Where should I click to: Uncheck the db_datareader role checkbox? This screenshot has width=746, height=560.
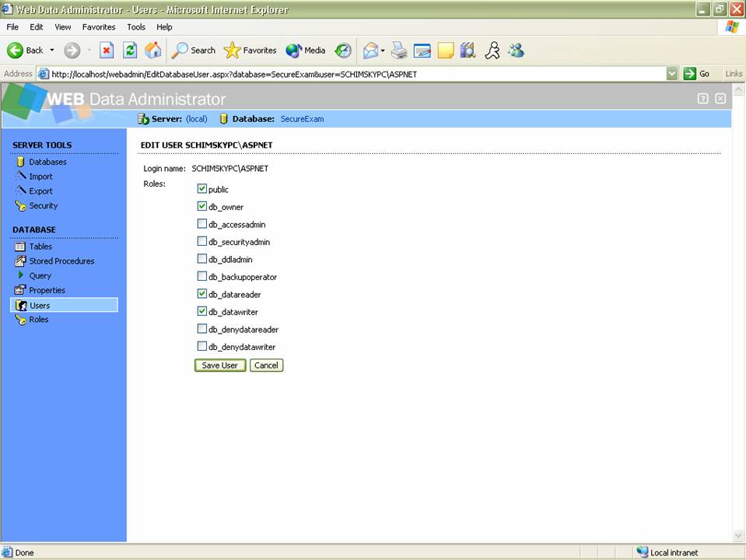pos(201,293)
